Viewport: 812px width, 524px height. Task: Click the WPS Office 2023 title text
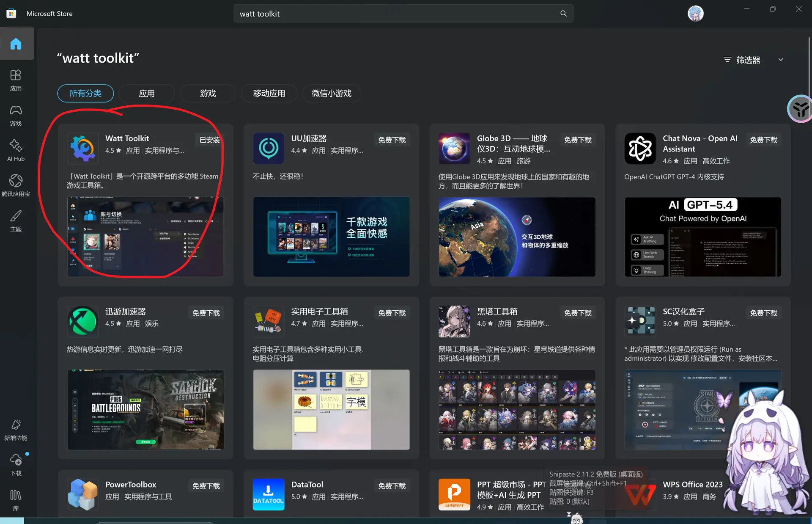click(x=693, y=485)
